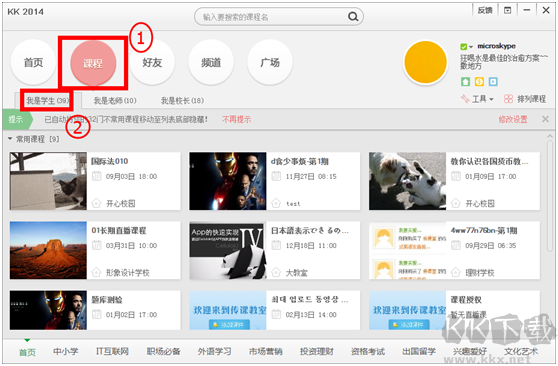Focus the course name search field
558x366 pixels.
click(279, 17)
